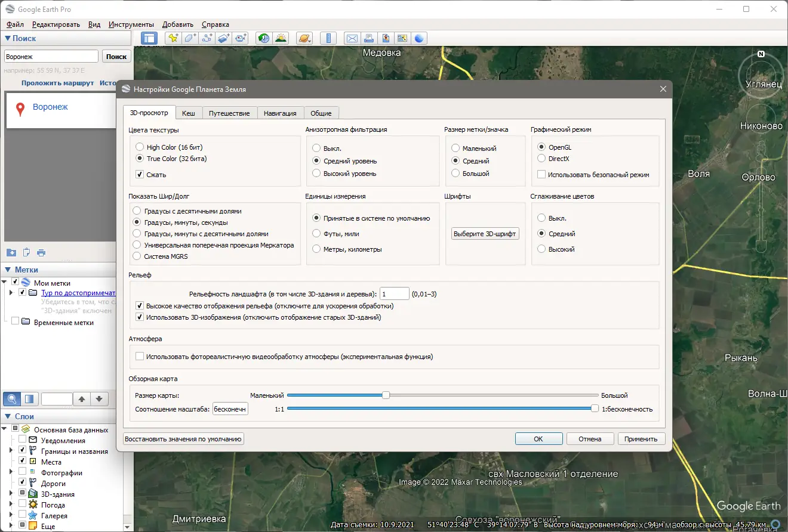
Task: Select the ruler measurement tool
Action: 328,38
